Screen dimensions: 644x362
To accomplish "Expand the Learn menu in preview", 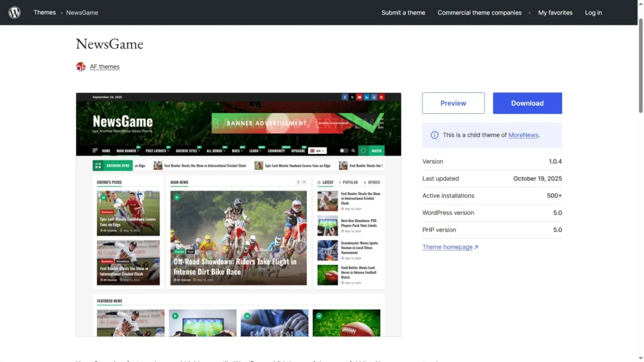I will click(255, 151).
